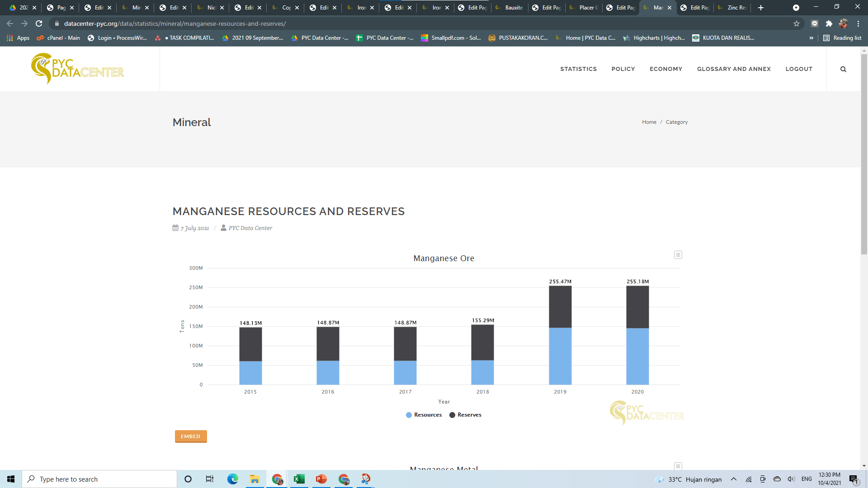Click volume icon in system tray
This screenshot has height=488, width=868.
[791, 479]
